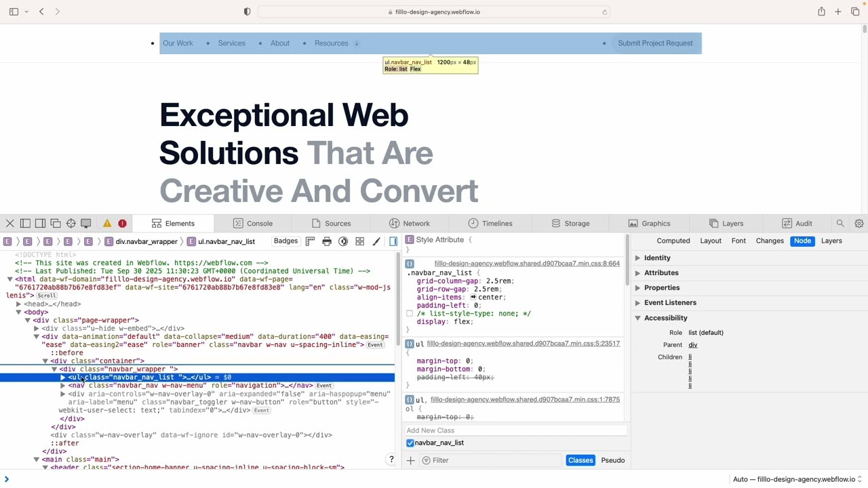Reload page using address bar icon
Image resolution: width=868 pixels, height=488 pixels.
tap(604, 12)
